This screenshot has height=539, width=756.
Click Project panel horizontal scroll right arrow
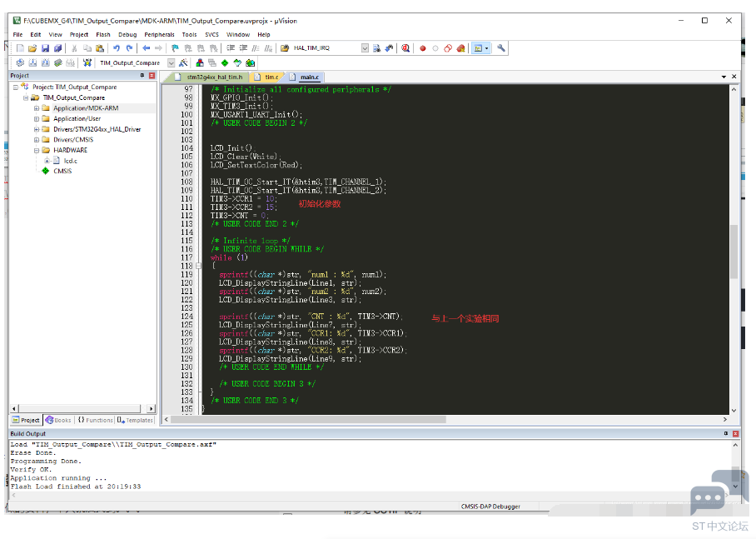coord(152,409)
